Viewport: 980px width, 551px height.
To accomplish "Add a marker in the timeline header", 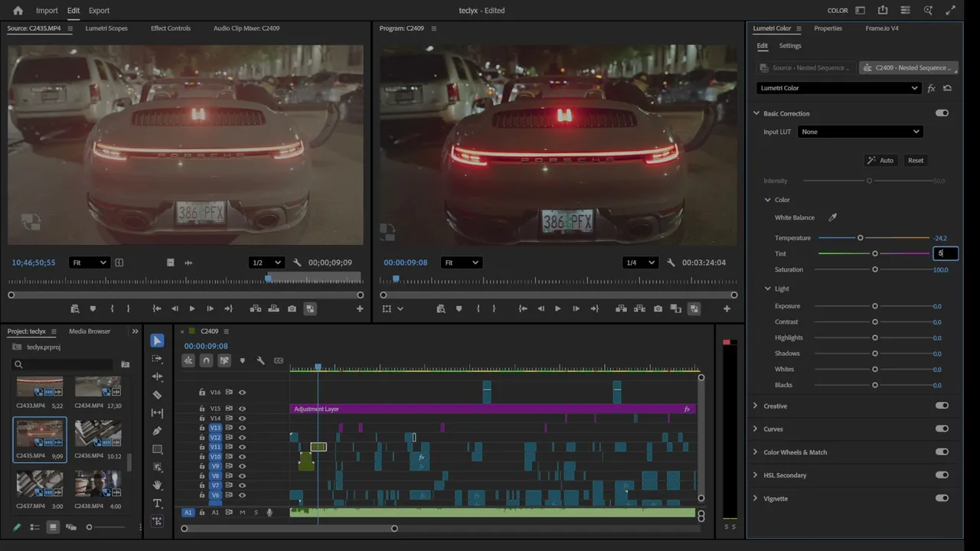I will pyautogui.click(x=243, y=360).
